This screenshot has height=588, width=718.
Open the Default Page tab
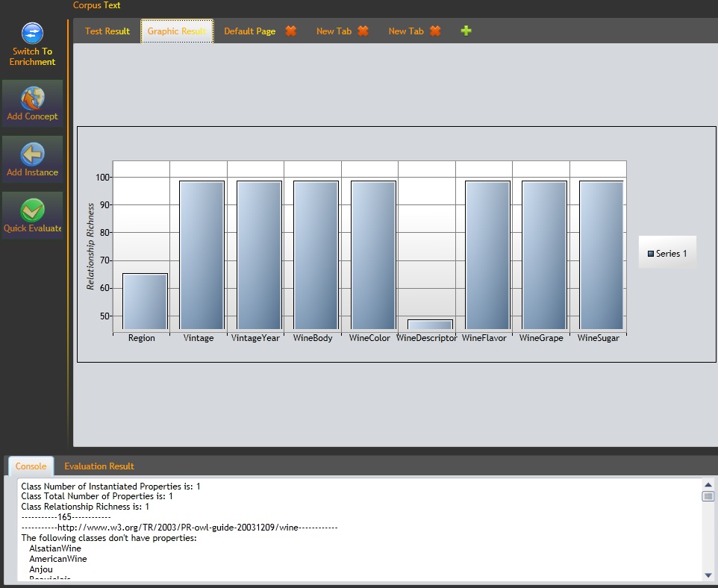(x=249, y=31)
